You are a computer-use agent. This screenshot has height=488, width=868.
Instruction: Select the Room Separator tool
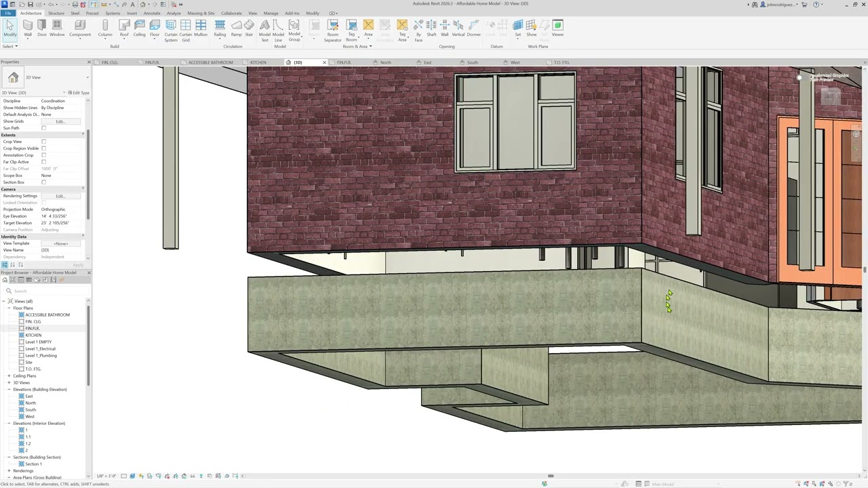point(332,31)
